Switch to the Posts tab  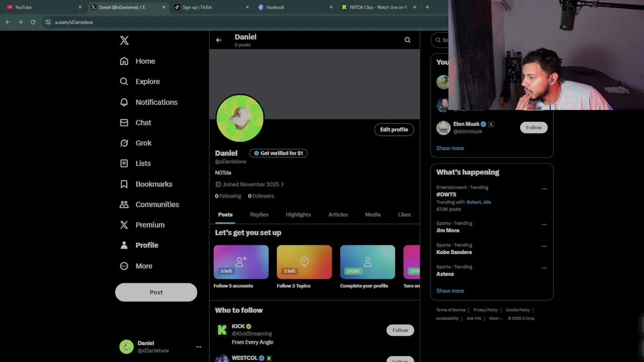click(225, 215)
